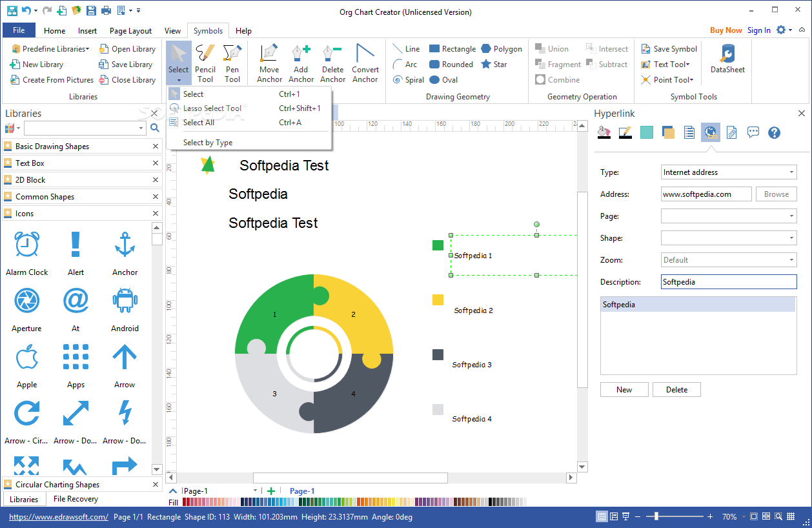Select the Arc drawing tool
Screen dimensions: 812x528
point(405,65)
